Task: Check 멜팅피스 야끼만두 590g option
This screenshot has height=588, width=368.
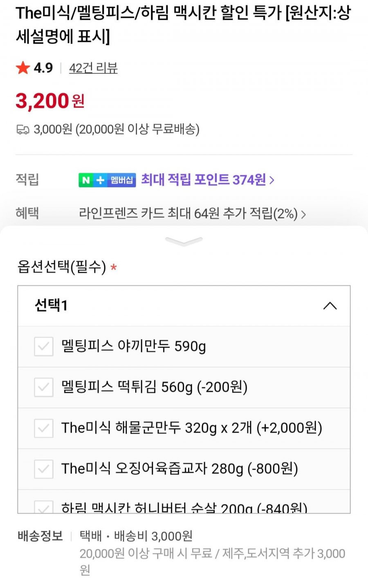Action: click(44, 347)
